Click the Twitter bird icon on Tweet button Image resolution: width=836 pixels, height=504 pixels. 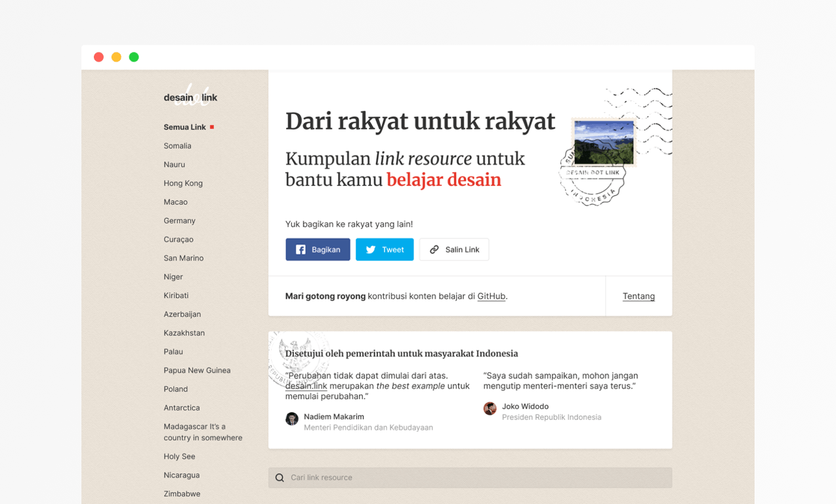[370, 249]
